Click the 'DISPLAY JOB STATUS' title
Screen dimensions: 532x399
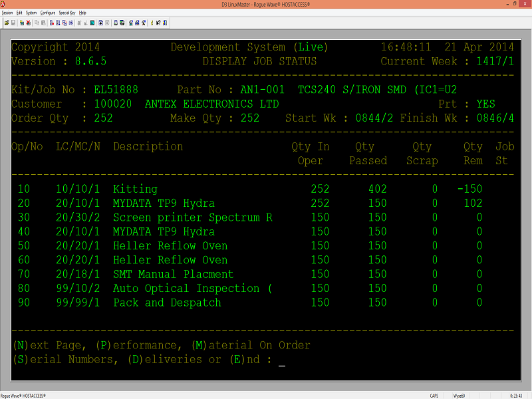click(x=259, y=61)
